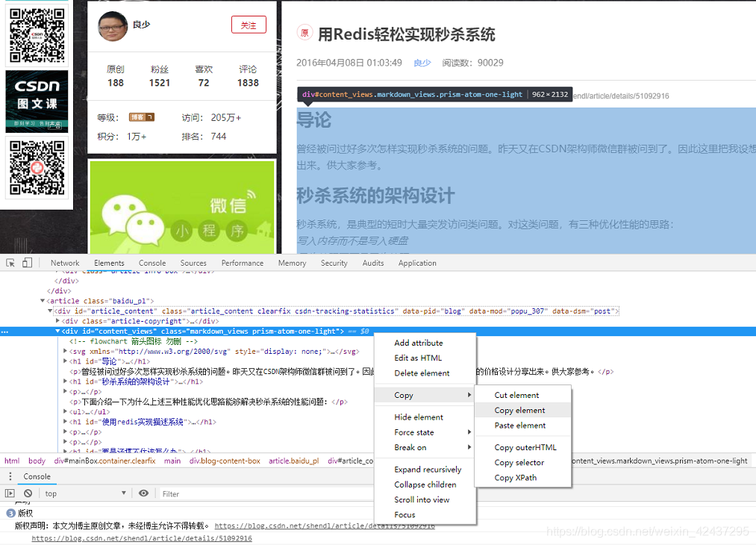756x545 pixels.
Task: Expand the h1 秒杀系统的架构设计 node
Action: pyautogui.click(x=65, y=381)
